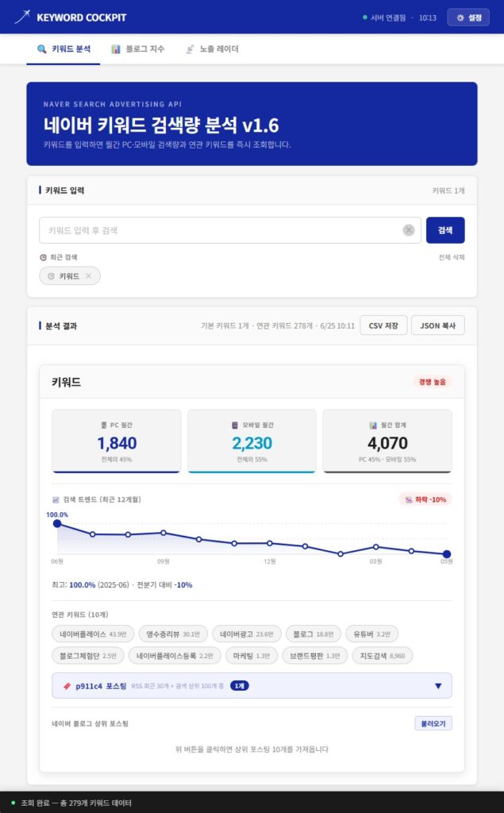Image resolution: width=504 pixels, height=813 pixels.
Task: Remove the recent search chip 키워드
Action: (x=89, y=275)
